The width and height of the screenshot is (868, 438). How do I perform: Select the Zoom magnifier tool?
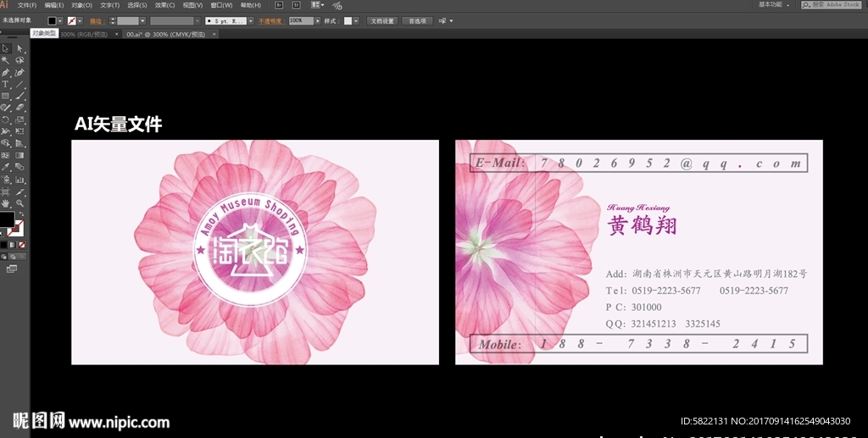pyautogui.click(x=19, y=203)
